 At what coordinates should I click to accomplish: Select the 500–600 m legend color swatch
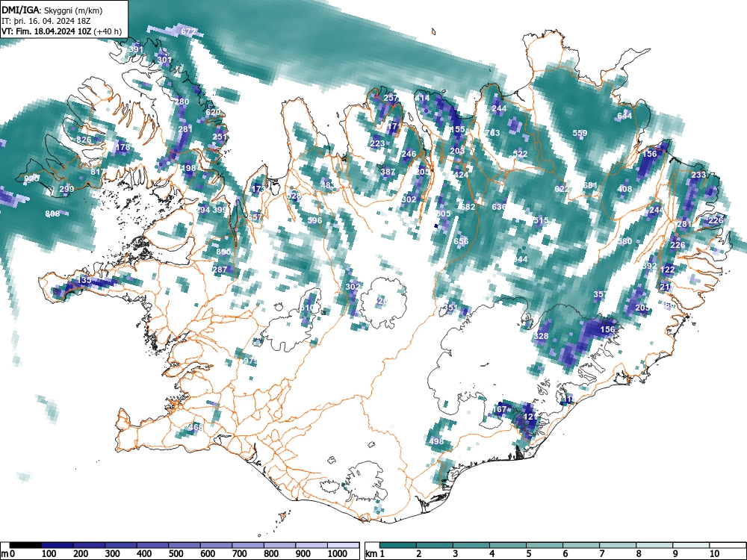tap(185, 545)
